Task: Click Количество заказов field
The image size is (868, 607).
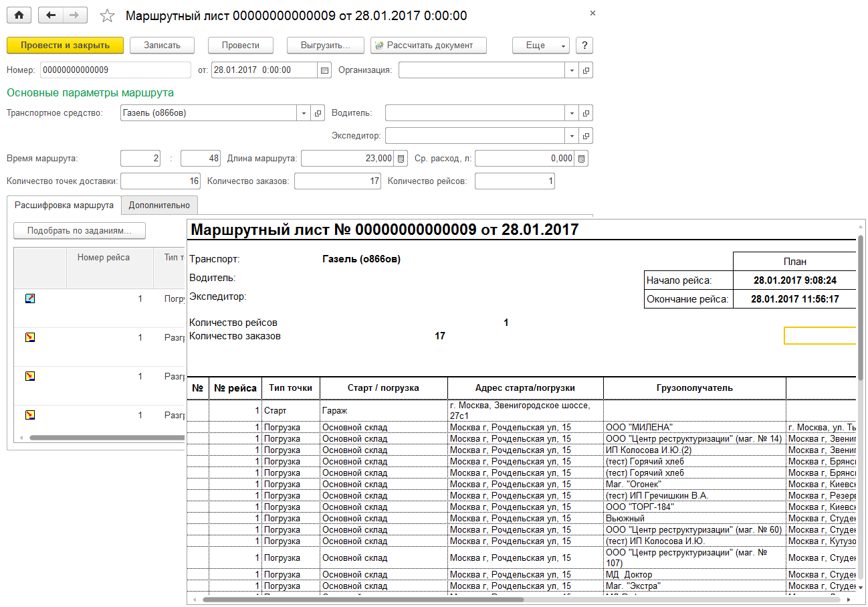Action: tap(338, 181)
